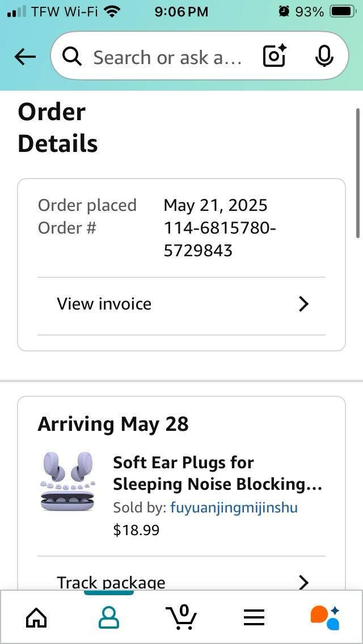Go to the Home tab
Image resolution: width=363 pixels, height=644 pixels.
(x=36, y=617)
